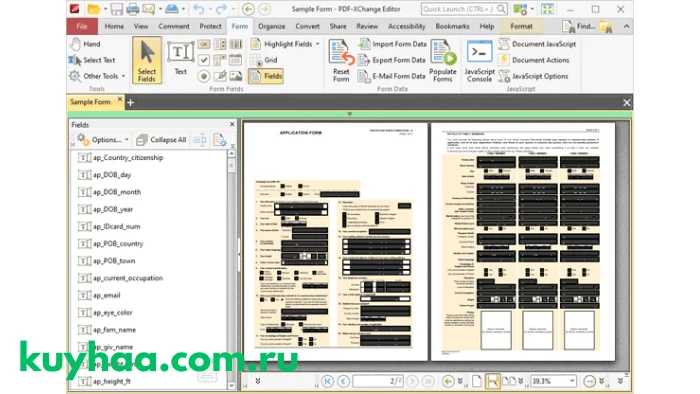The image size is (700, 394).
Task: Insert a date field with calendar icon
Action: click(236, 60)
